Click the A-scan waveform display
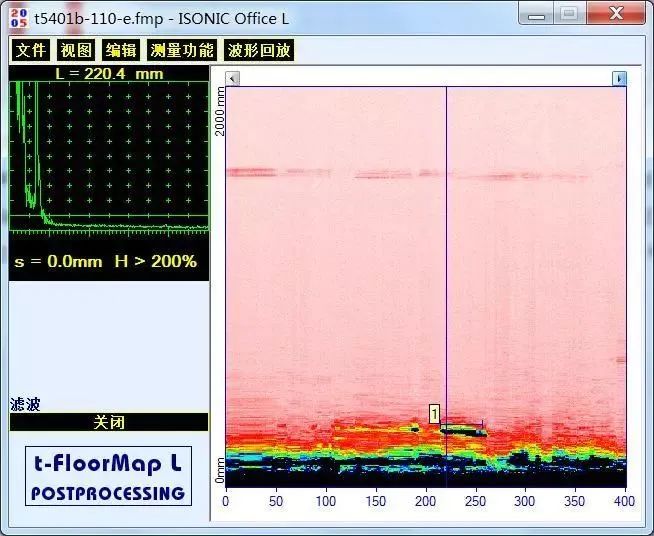Viewport: 654px width, 536px height. (x=109, y=156)
